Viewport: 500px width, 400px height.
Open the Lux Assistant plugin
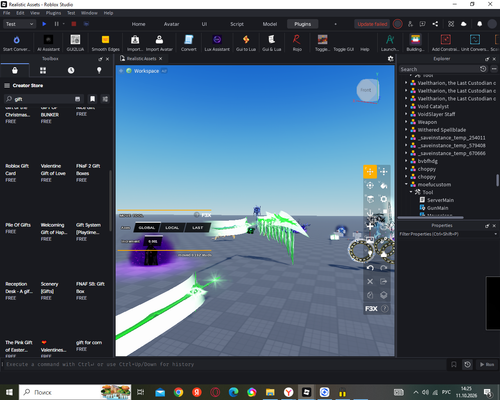(x=217, y=43)
